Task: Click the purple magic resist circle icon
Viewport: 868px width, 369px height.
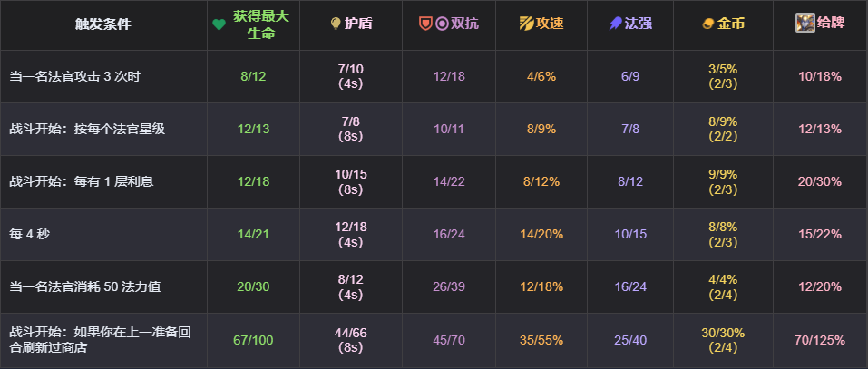Action: 442,24
